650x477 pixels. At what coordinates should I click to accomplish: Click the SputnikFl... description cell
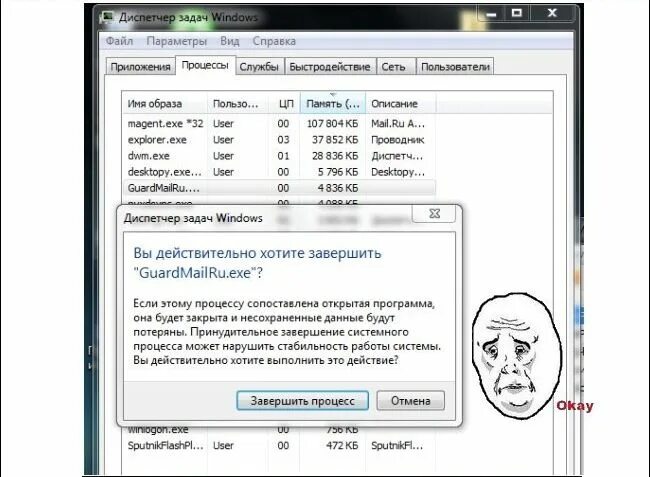397,446
